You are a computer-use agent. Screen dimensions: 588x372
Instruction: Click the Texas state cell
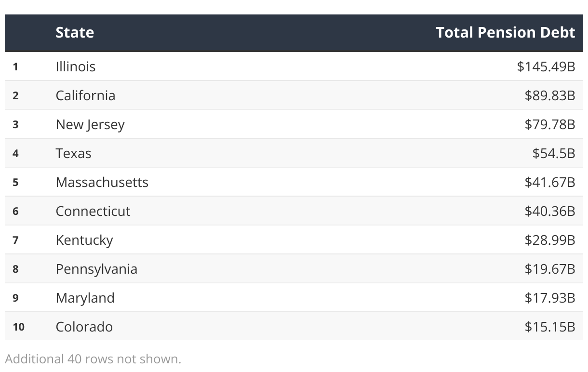73,153
